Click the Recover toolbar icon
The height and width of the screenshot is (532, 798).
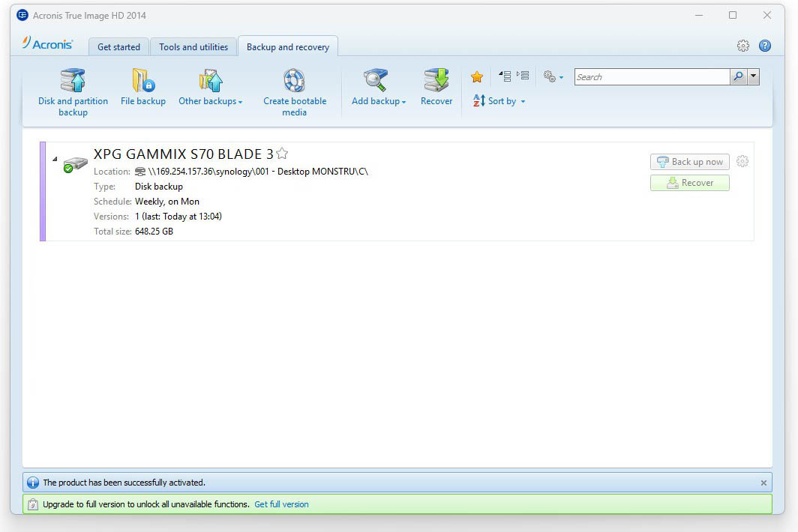[x=436, y=87]
